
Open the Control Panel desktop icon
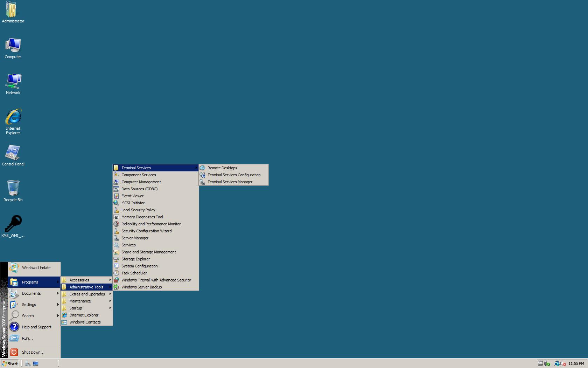point(13,153)
